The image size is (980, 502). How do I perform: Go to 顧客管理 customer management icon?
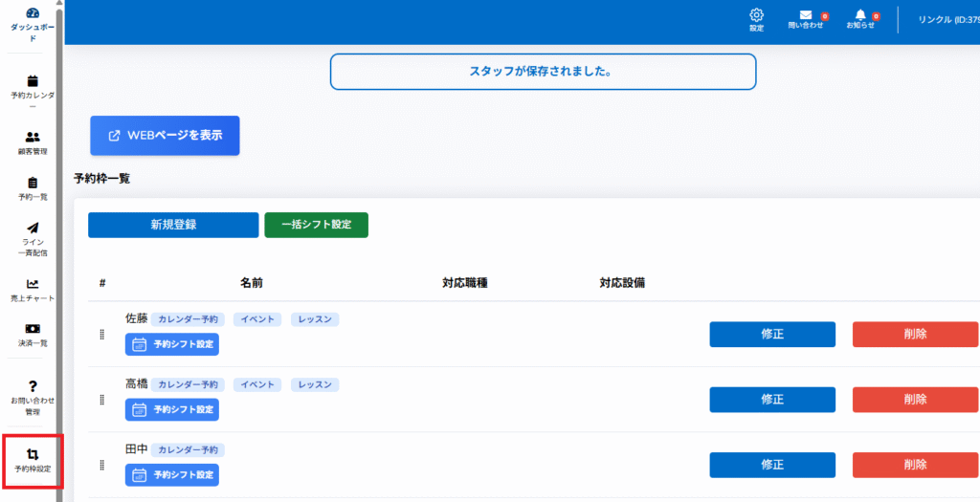(x=33, y=137)
